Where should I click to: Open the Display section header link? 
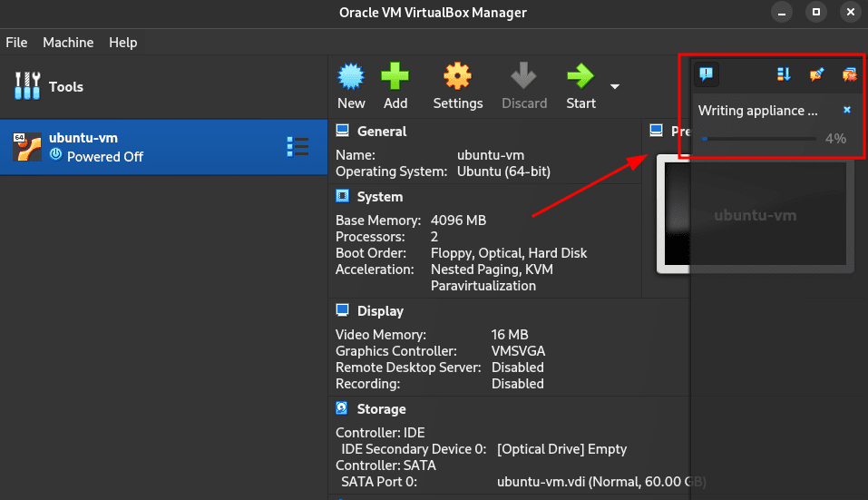coord(380,311)
